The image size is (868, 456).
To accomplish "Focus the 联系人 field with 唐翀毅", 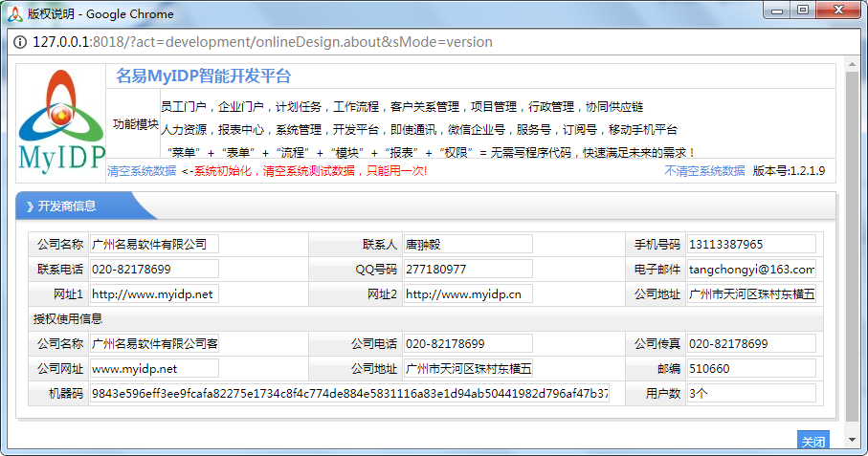I will 467,245.
